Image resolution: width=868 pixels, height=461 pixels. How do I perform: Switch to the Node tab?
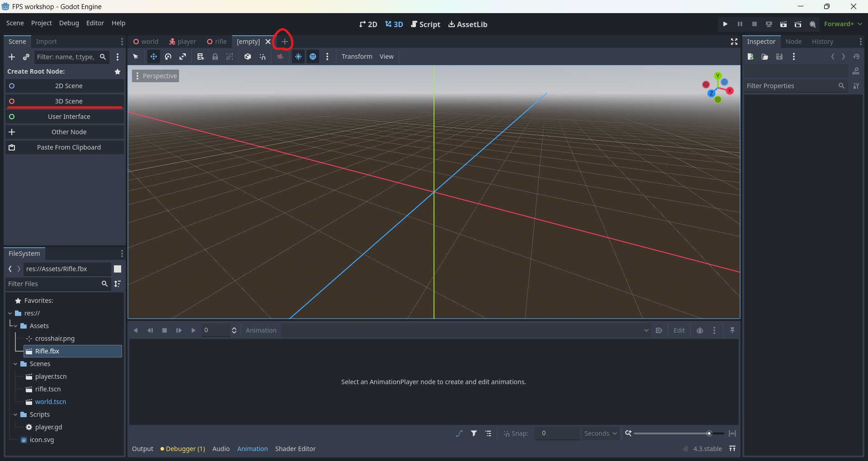793,42
